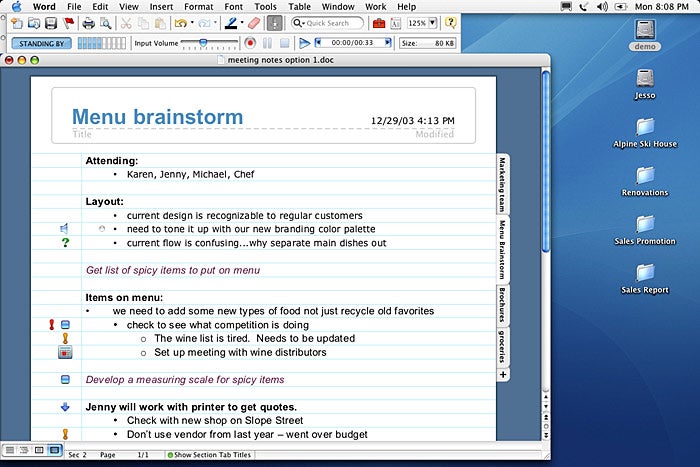Switch to Normal view button

tap(10, 450)
